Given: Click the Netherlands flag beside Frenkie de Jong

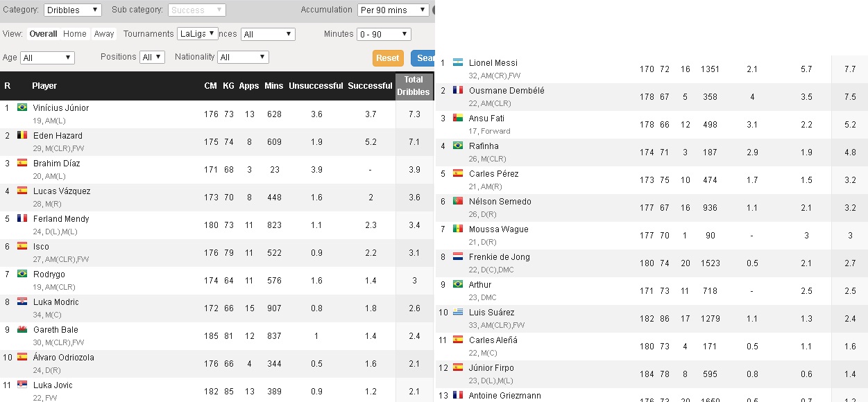Looking at the screenshot, I should pyautogui.click(x=457, y=256).
